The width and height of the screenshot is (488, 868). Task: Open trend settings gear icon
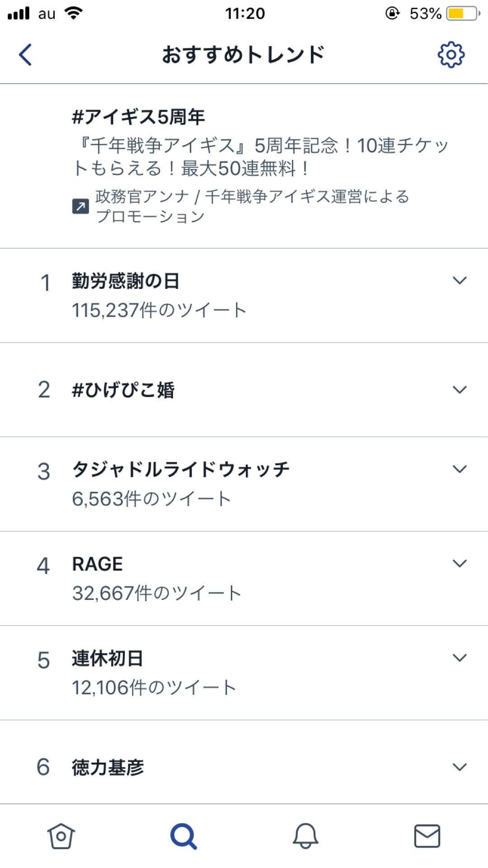tap(451, 55)
